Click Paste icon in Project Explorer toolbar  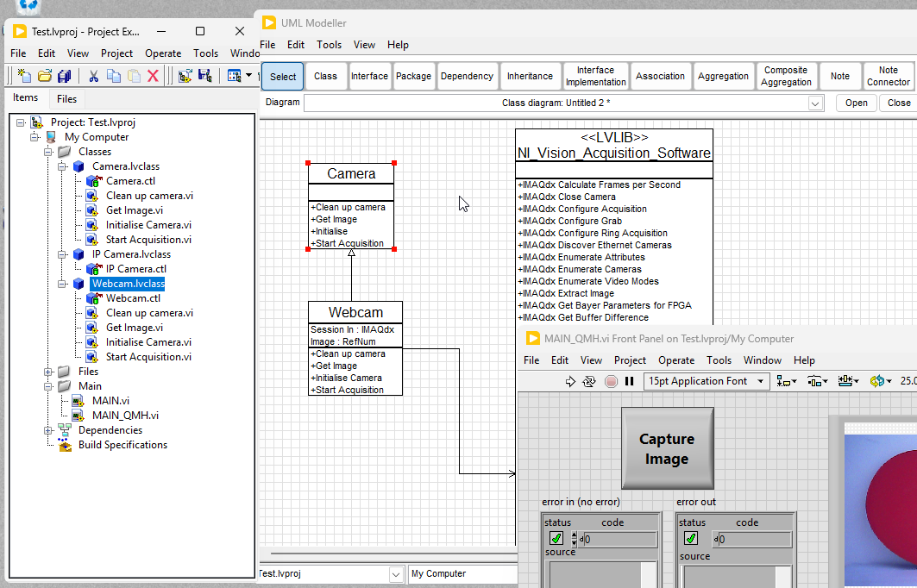(x=134, y=76)
